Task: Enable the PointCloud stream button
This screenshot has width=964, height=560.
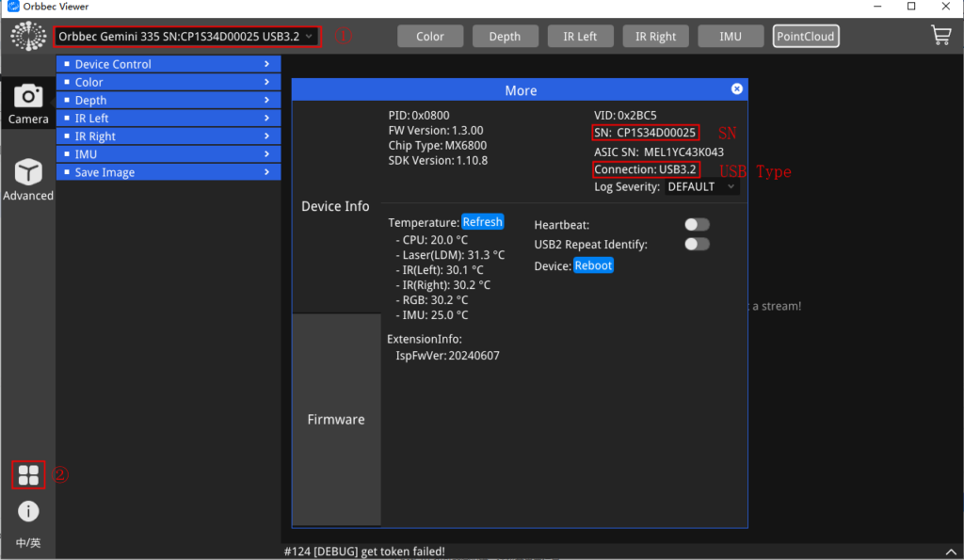Action: point(805,36)
